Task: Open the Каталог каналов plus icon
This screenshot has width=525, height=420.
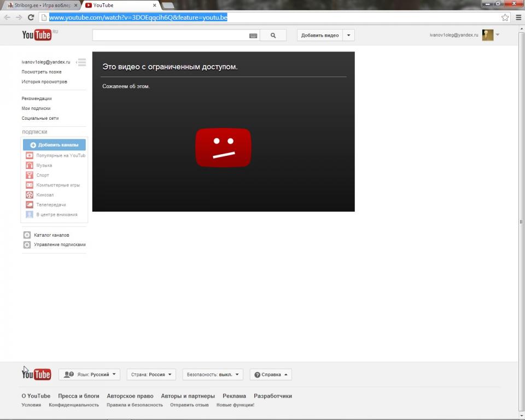Action: point(27,235)
